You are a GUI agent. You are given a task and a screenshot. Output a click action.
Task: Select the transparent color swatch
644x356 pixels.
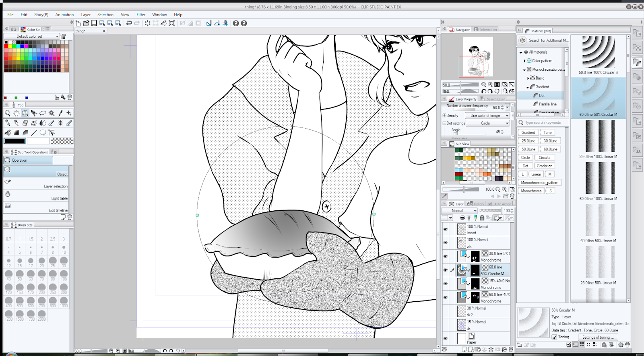[62, 141]
